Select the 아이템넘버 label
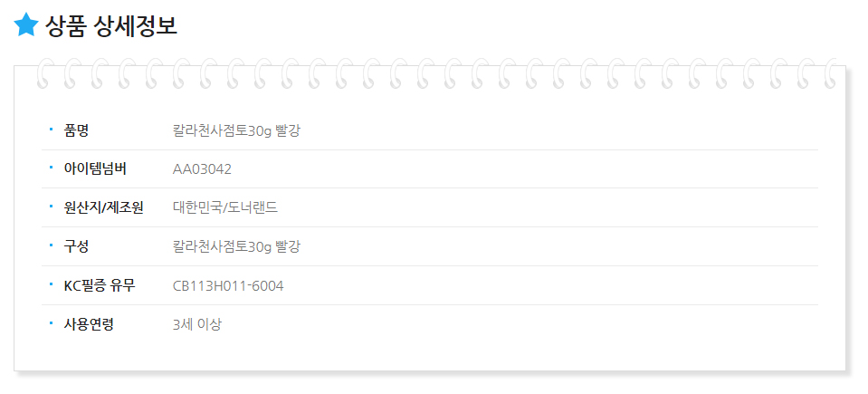The height and width of the screenshot is (394, 868). [95, 169]
